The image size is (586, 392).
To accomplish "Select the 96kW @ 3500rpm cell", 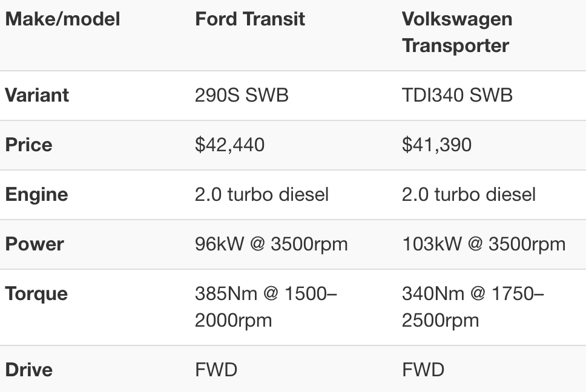I will pyautogui.click(x=271, y=244).
